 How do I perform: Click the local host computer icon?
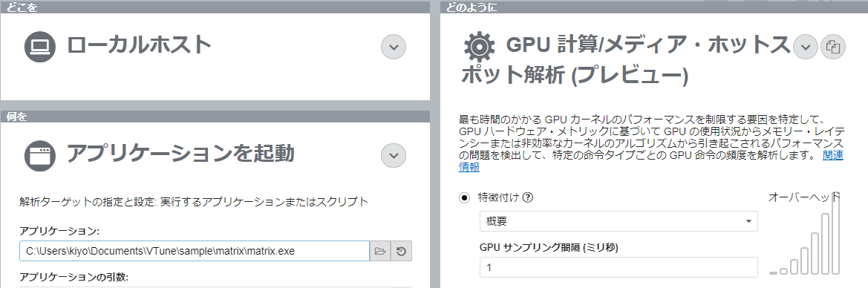pos(40,47)
